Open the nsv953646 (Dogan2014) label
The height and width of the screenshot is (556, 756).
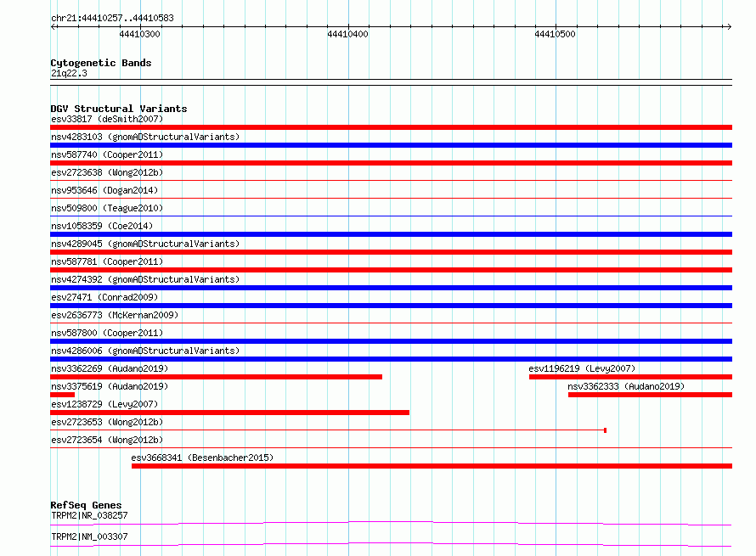coord(104,190)
